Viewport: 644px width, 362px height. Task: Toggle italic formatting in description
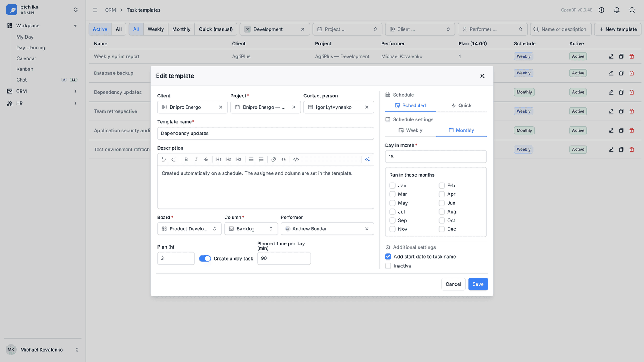pos(196,159)
